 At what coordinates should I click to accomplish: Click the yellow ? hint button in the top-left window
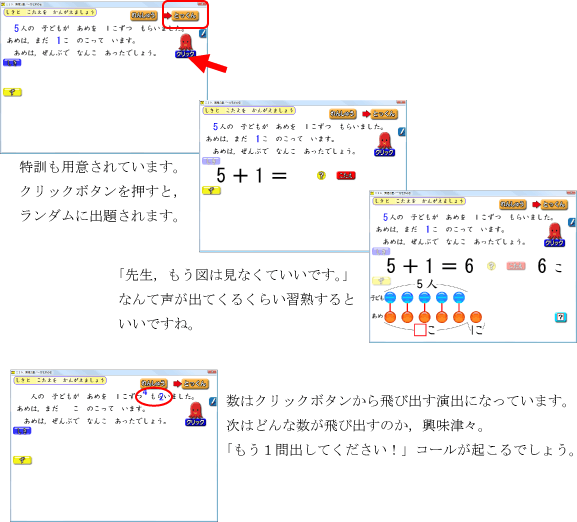[13, 92]
